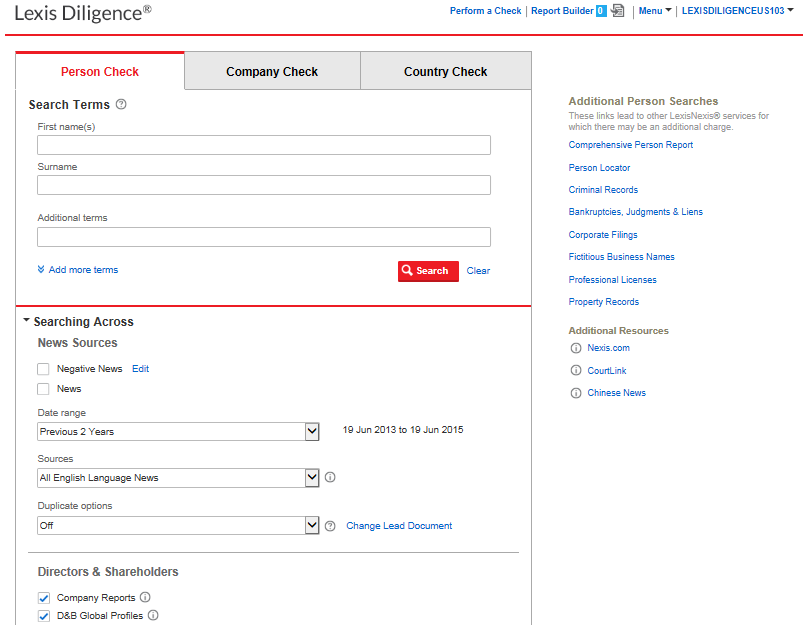The height and width of the screenshot is (625, 808).
Task: Open help for Duplicate options
Action: click(330, 526)
